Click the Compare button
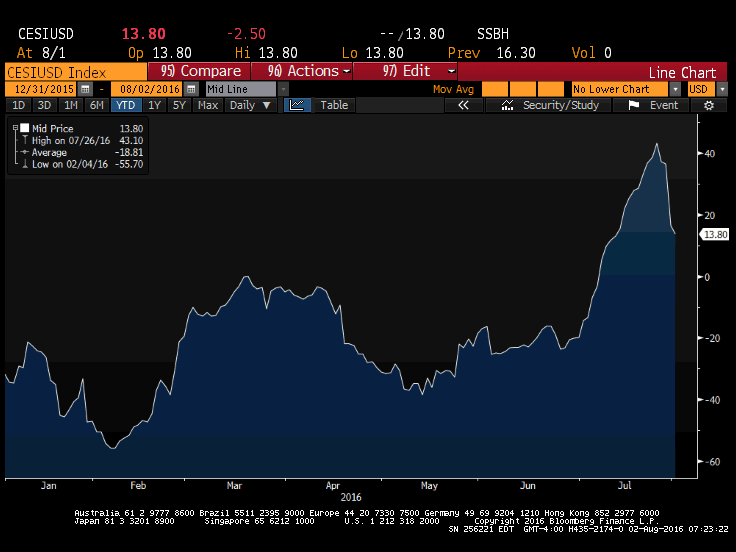Image resolution: width=736 pixels, height=552 pixels. tap(200, 71)
